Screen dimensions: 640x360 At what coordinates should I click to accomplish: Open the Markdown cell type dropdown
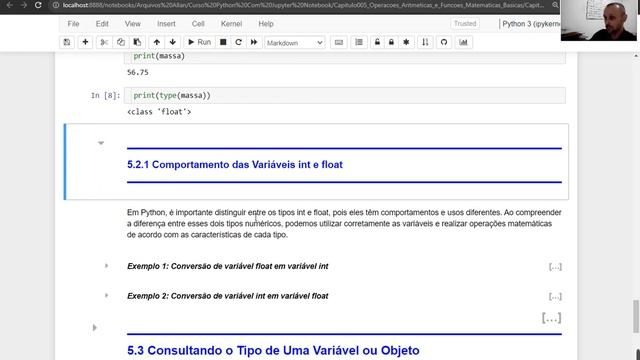coord(295,42)
